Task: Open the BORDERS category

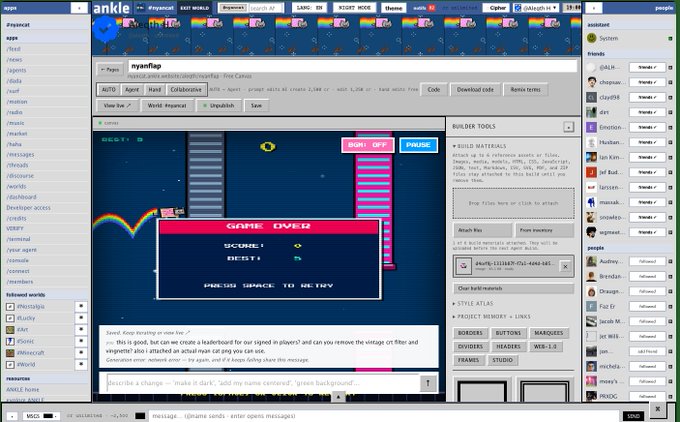Action: click(470, 333)
